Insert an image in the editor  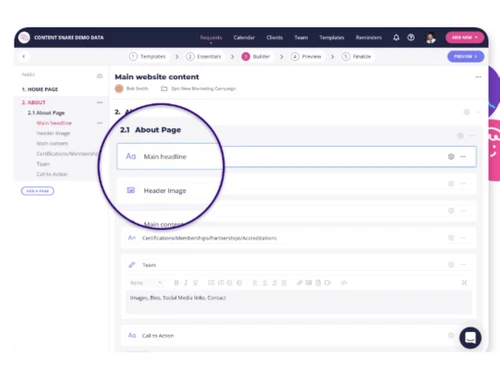[309, 283]
